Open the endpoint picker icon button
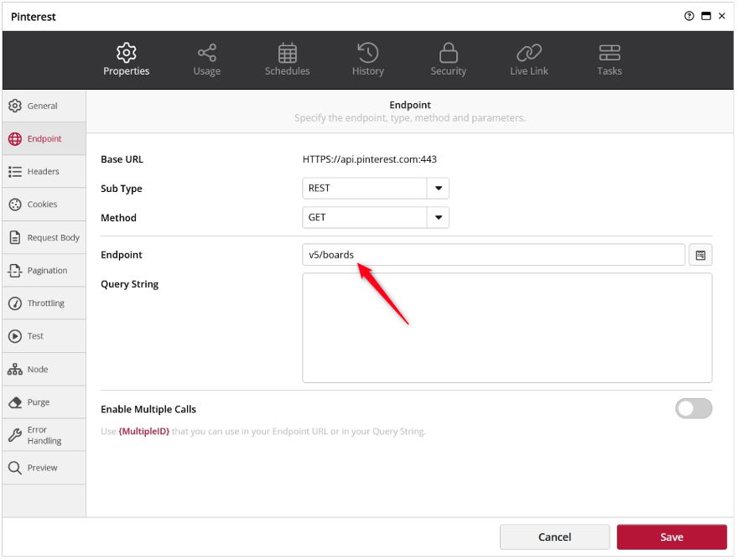 click(701, 256)
